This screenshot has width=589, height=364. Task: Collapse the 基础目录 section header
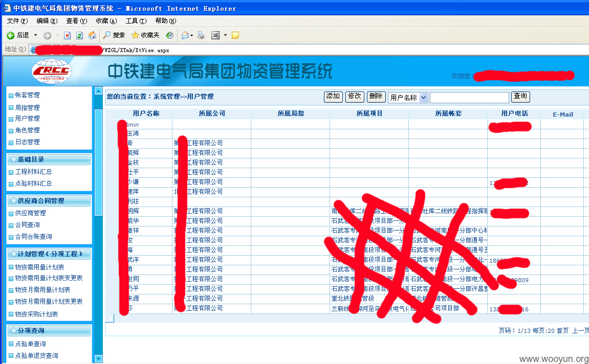(x=49, y=160)
